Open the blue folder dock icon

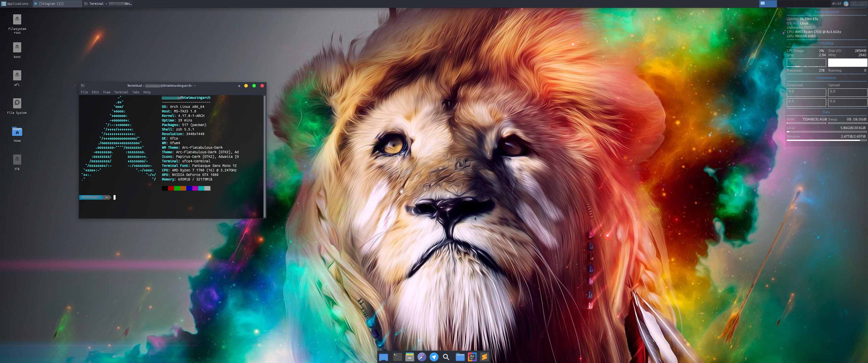pyautogui.click(x=460, y=357)
